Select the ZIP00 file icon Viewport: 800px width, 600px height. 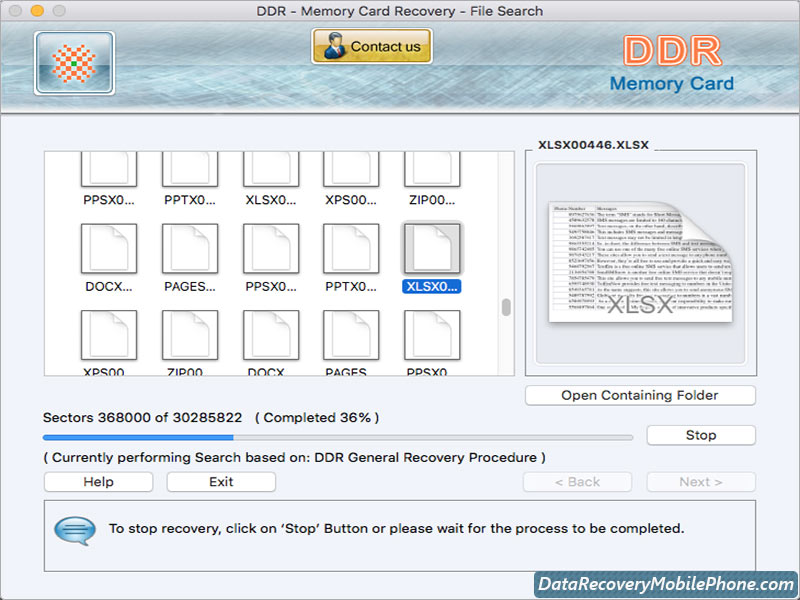pyautogui.click(x=432, y=170)
